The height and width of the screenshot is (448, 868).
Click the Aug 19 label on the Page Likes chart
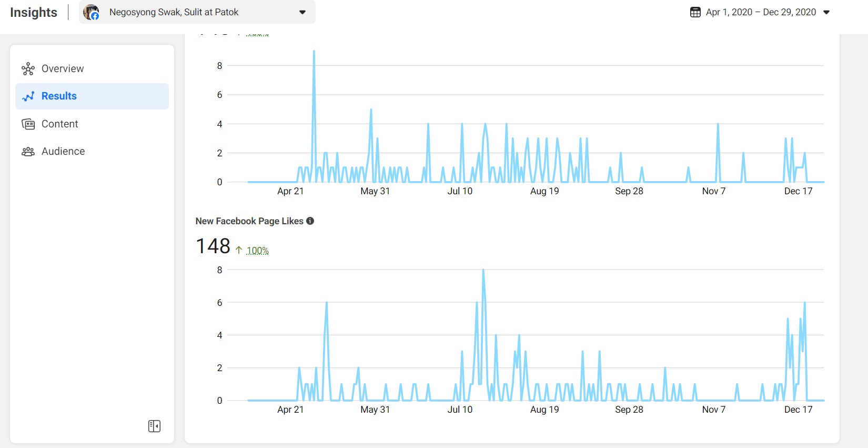544,410
